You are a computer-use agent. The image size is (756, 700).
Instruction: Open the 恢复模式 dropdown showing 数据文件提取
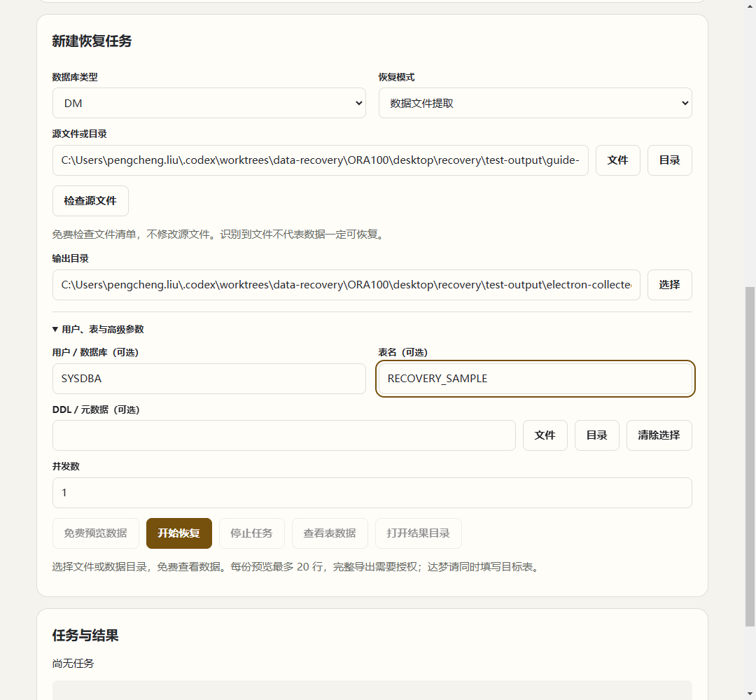coord(535,103)
